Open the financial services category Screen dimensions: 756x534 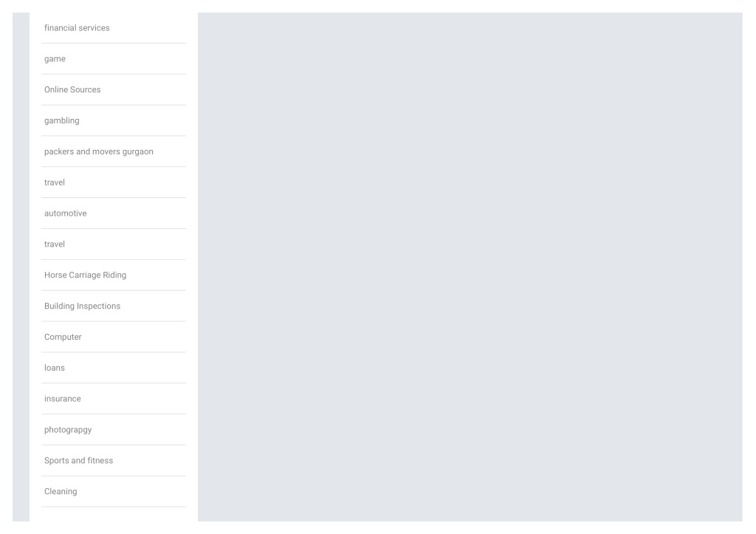point(77,28)
